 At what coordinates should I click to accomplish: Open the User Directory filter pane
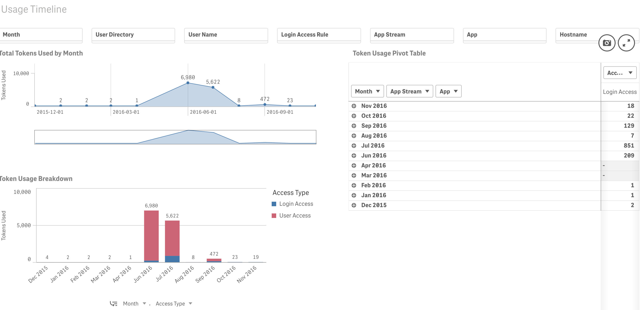(133, 35)
